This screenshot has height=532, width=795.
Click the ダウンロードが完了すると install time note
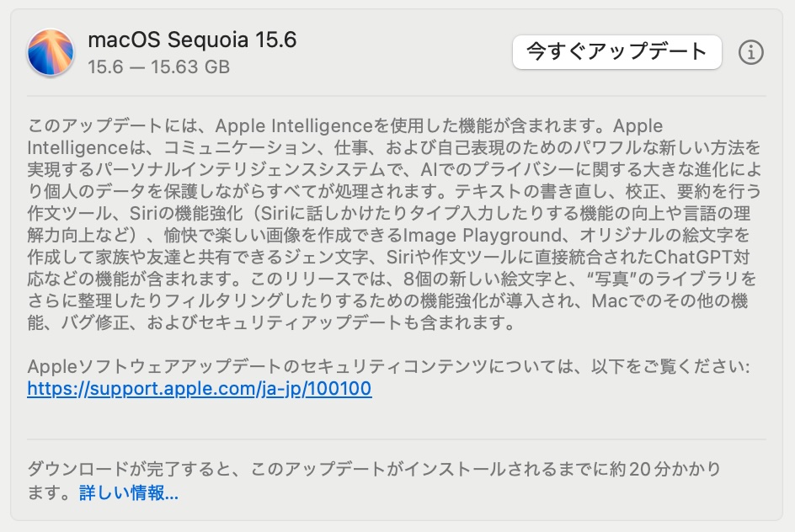coord(374,481)
